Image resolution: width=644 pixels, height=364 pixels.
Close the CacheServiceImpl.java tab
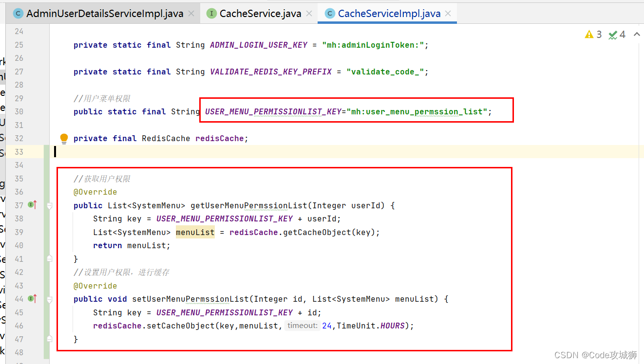448,14
